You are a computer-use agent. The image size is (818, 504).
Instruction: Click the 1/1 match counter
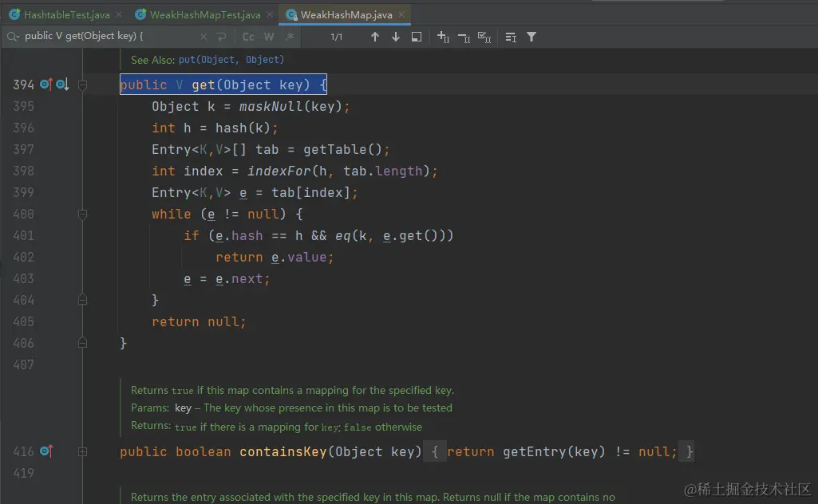(x=337, y=37)
